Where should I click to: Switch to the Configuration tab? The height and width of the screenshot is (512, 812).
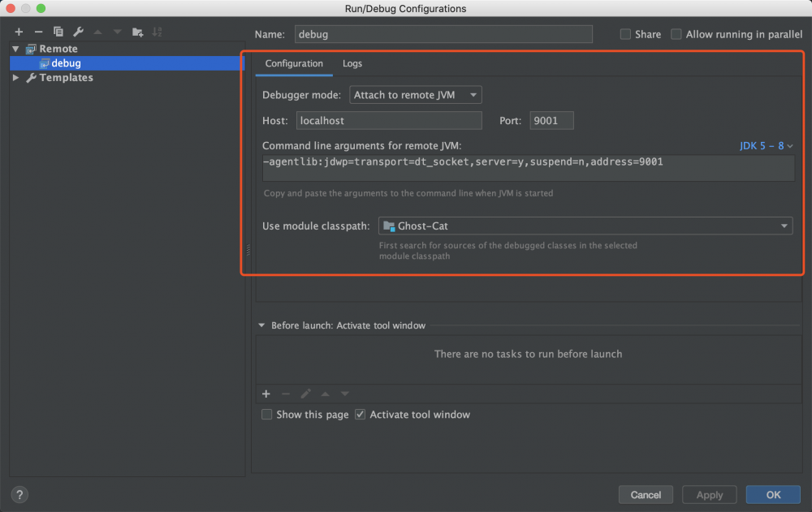coord(294,63)
